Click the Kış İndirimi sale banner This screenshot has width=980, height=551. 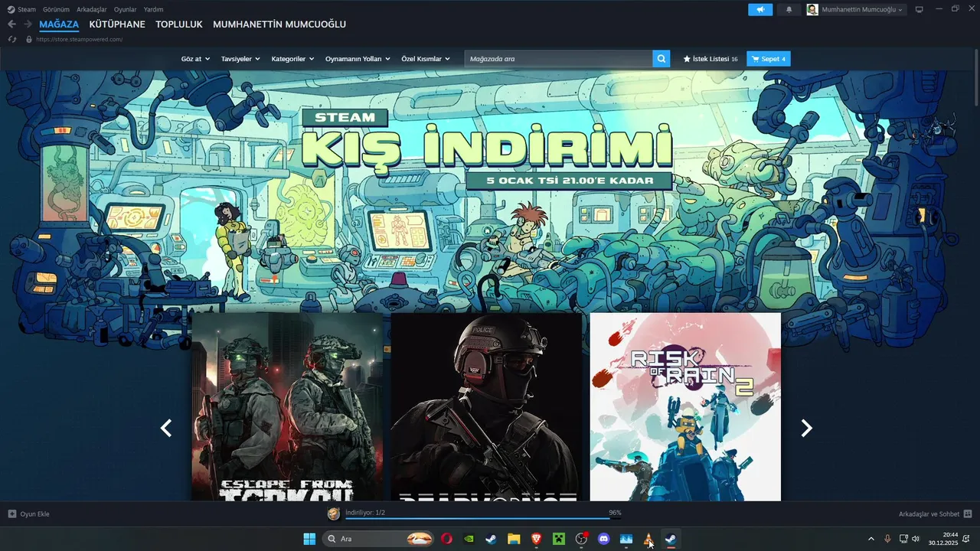pyautogui.click(x=487, y=149)
